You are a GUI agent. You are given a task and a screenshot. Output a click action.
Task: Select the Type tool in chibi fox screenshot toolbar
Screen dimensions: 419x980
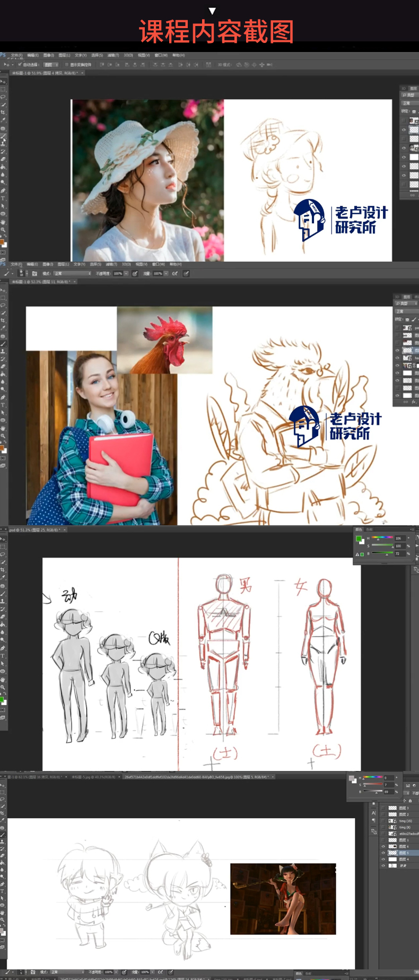coord(2,891)
